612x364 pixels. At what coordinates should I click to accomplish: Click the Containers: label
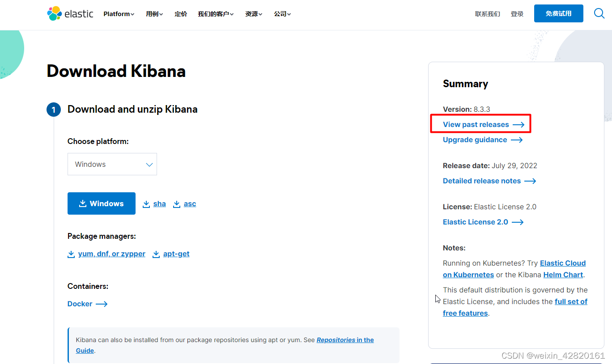(x=88, y=286)
